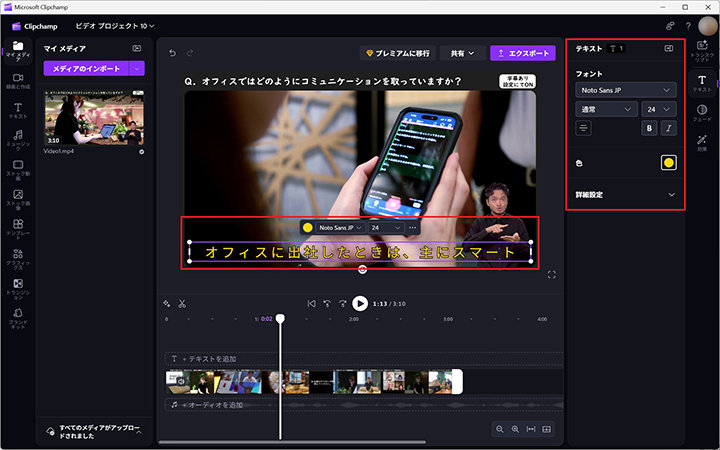Screen dimensions: 720x450
Task: Click the playhead handle on timeline
Action: pos(280,319)
